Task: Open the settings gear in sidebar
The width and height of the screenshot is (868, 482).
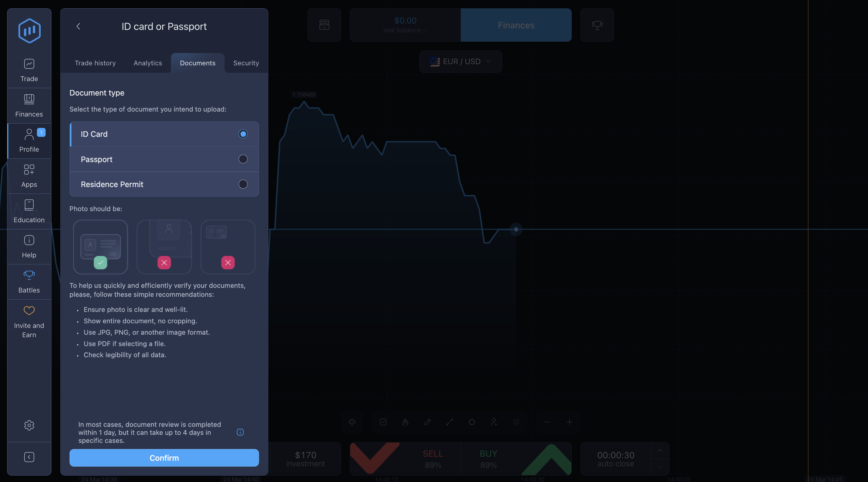Action: tap(29, 425)
